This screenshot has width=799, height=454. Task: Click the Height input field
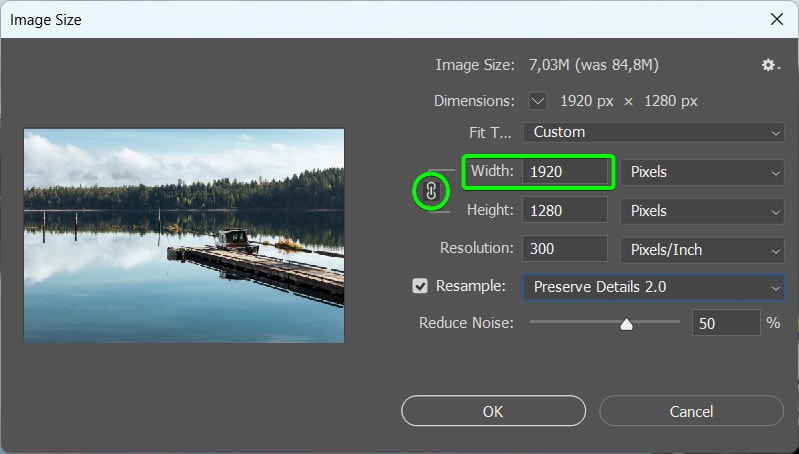coord(565,210)
